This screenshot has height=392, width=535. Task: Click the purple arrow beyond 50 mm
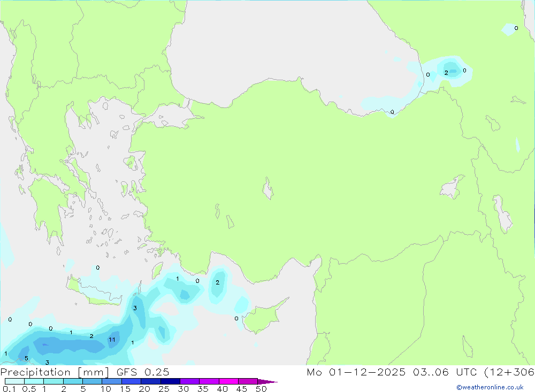(x=267, y=382)
